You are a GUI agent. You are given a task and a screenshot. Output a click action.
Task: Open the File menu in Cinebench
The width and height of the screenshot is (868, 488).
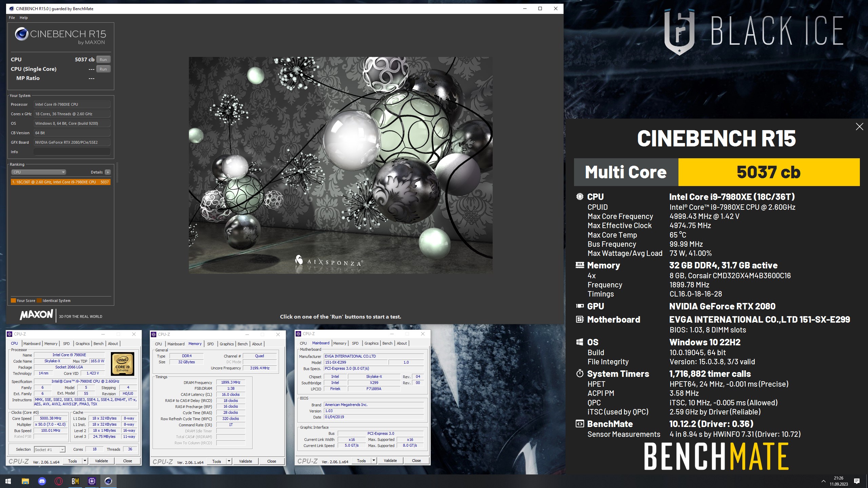click(12, 18)
